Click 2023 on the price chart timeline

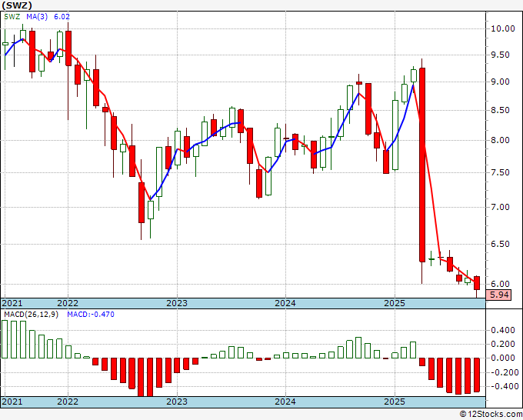(177, 303)
